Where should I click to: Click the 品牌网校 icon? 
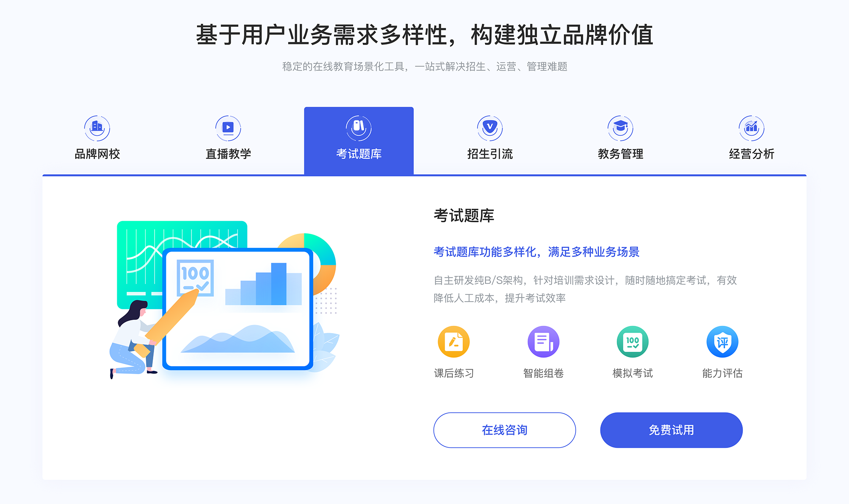click(x=96, y=126)
